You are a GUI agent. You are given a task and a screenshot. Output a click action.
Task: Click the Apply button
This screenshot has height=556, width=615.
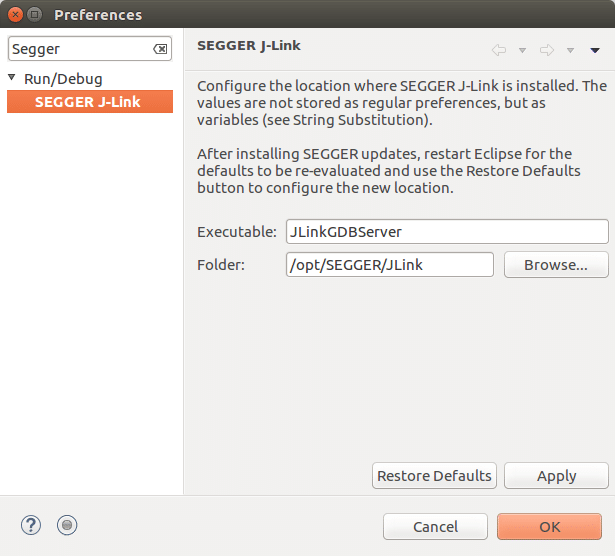click(x=556, y=476)
